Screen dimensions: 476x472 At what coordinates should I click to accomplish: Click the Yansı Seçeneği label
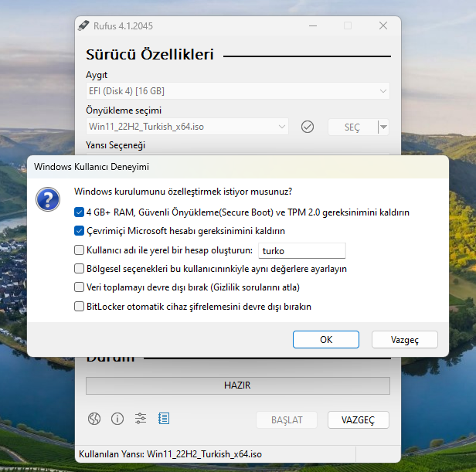115,145
